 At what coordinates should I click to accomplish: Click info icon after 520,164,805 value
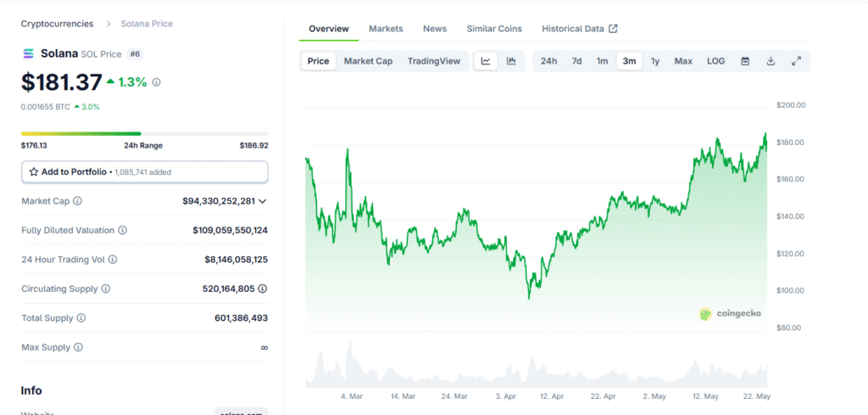pos(263,289)
